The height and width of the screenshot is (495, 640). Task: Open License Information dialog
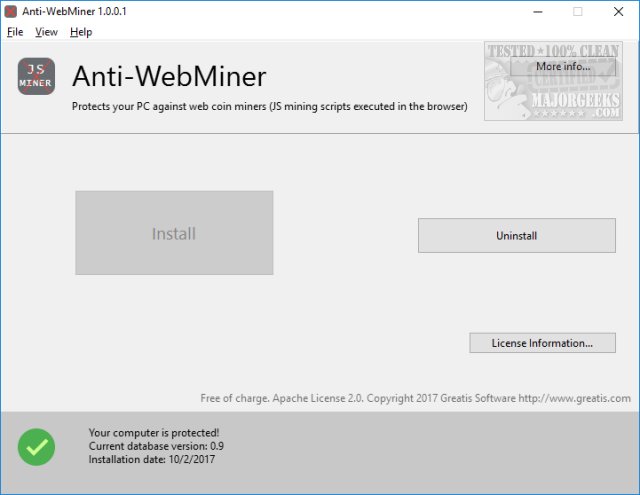542,343
